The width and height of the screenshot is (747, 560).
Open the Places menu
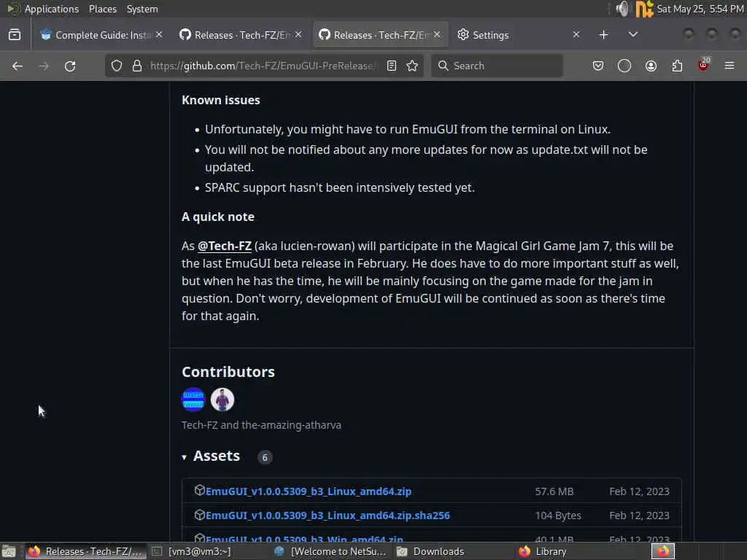click(x=102, y=9)
